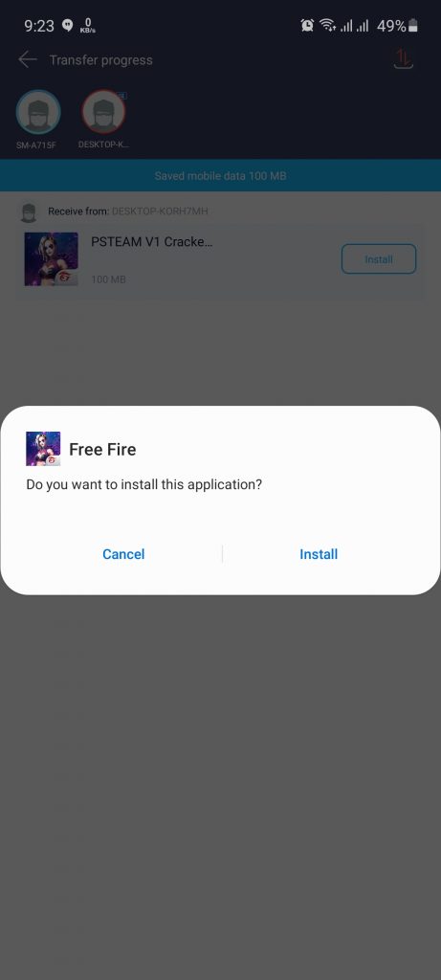Tap the Transfer progress title
This screenshot has width=441, height=980.
101,60
